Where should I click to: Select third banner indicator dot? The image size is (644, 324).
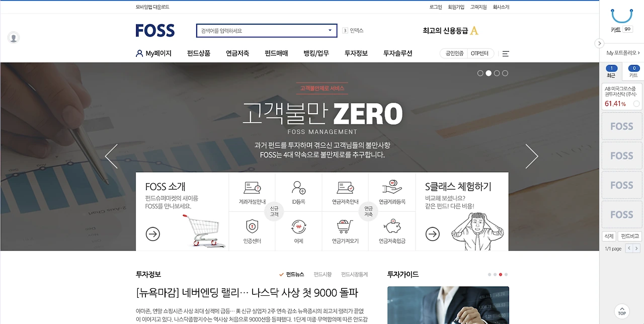point(497,73)
